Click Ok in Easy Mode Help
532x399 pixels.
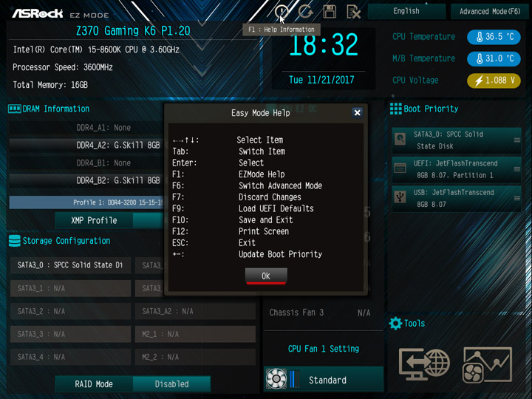pos(266,276)
